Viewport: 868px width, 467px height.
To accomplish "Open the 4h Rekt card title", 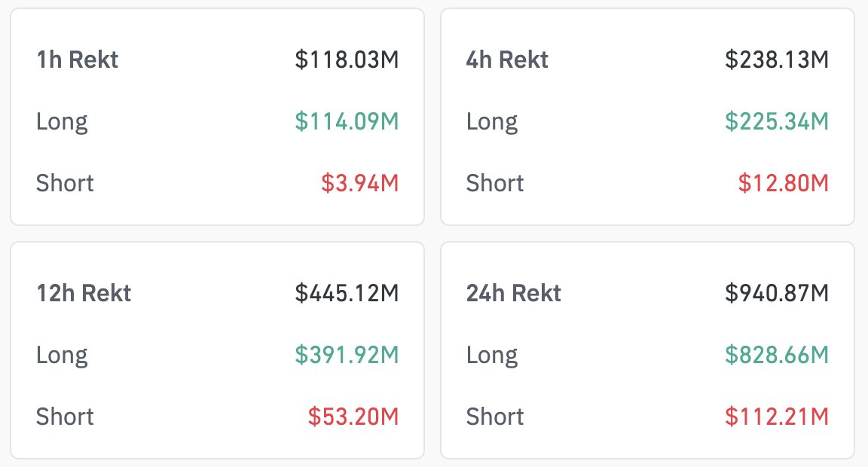I will [507, 60].
